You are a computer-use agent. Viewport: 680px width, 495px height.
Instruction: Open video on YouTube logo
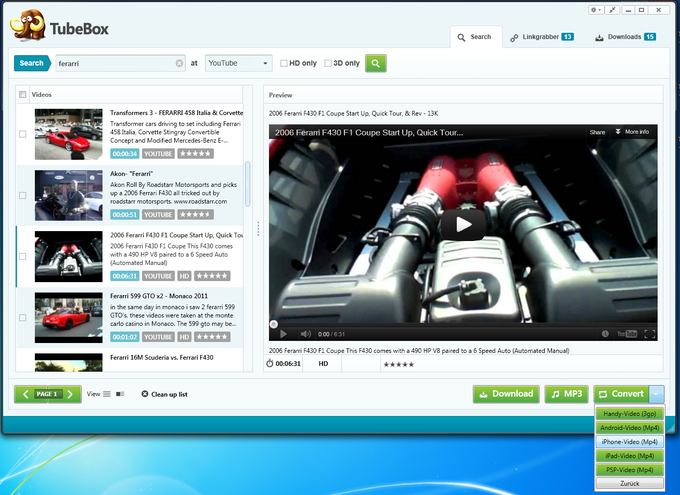tap(627, 334)
